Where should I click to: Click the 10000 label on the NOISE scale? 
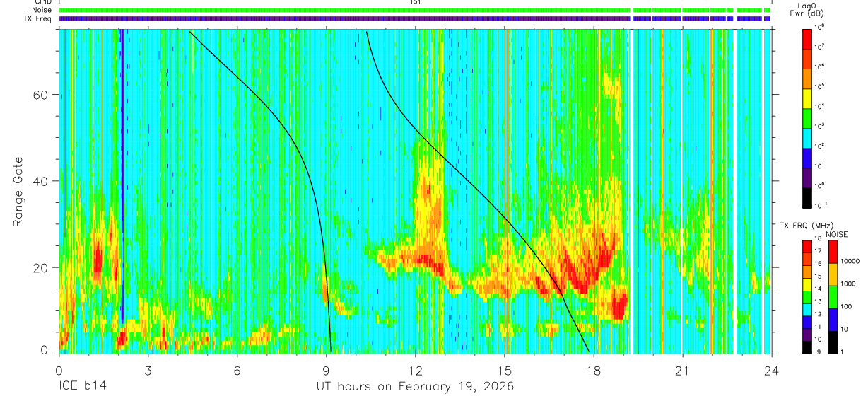coord(850,262)
